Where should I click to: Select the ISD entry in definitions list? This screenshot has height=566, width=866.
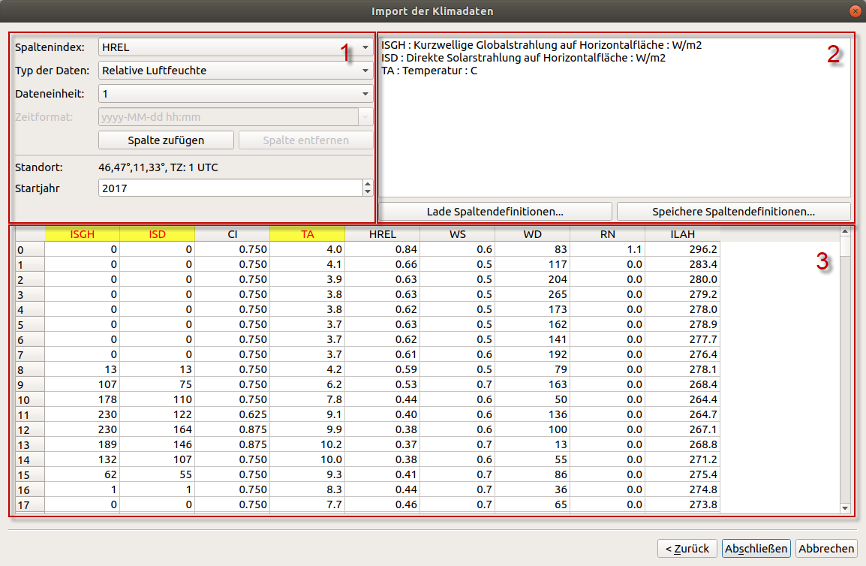(523, 58)
